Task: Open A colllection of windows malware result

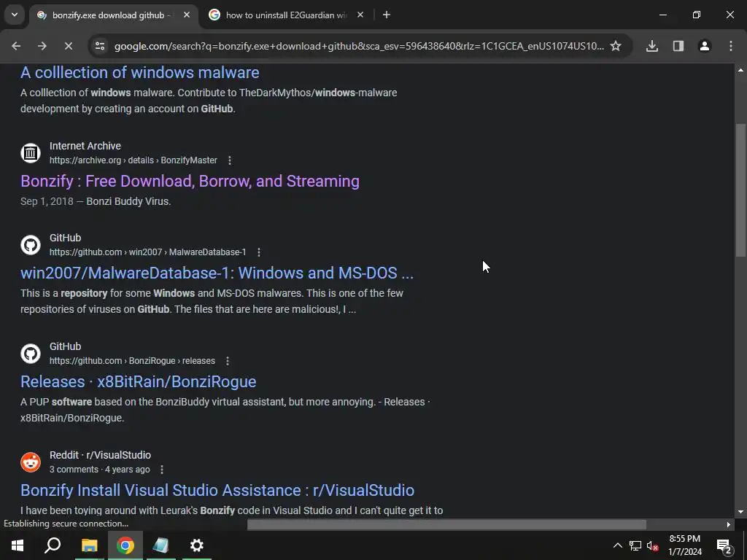Action: click(139, 72)
